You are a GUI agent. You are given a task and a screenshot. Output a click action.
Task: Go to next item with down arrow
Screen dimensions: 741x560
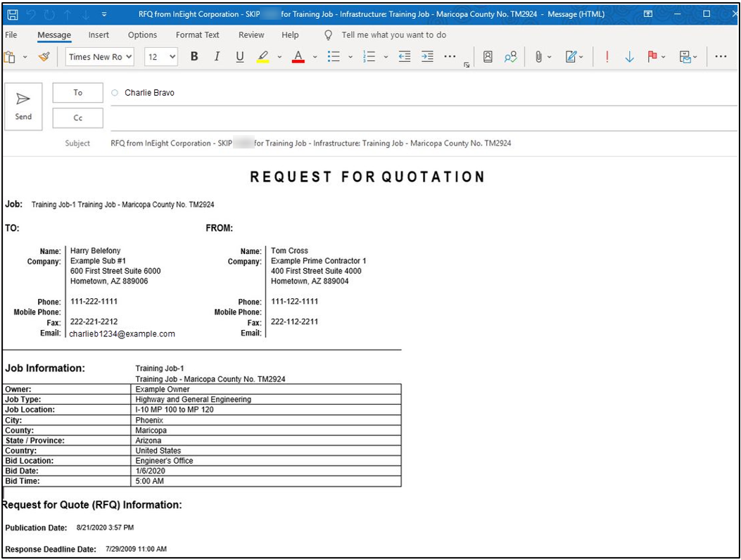[86, 15]
